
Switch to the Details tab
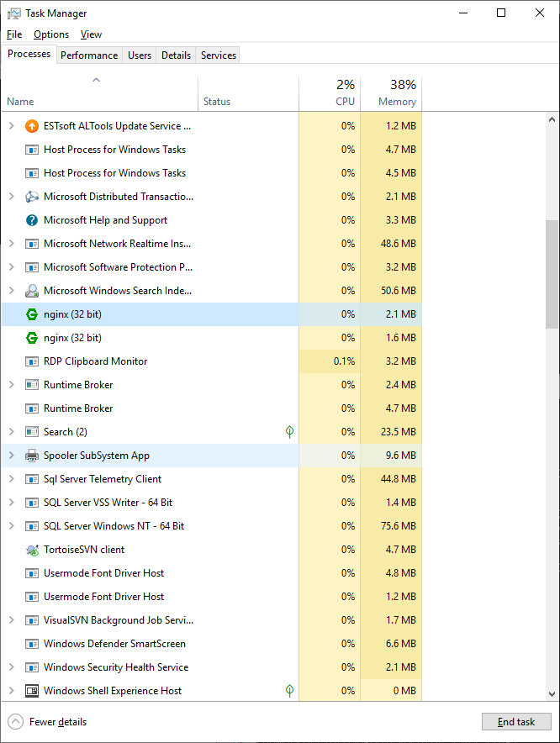point(176,55)
